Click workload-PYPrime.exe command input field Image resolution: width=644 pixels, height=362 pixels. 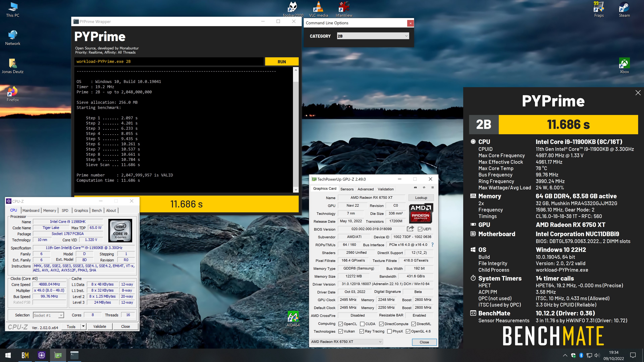(169, 62)
